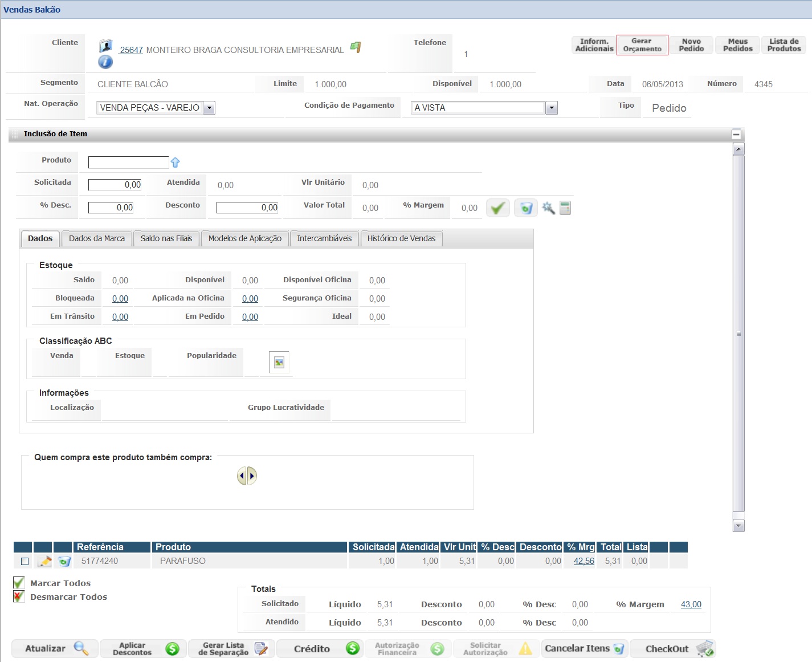This screenshot has height=662, width=812.
Task: Click the Desmarcar Todos red check icon
Action: coord(19,596)
